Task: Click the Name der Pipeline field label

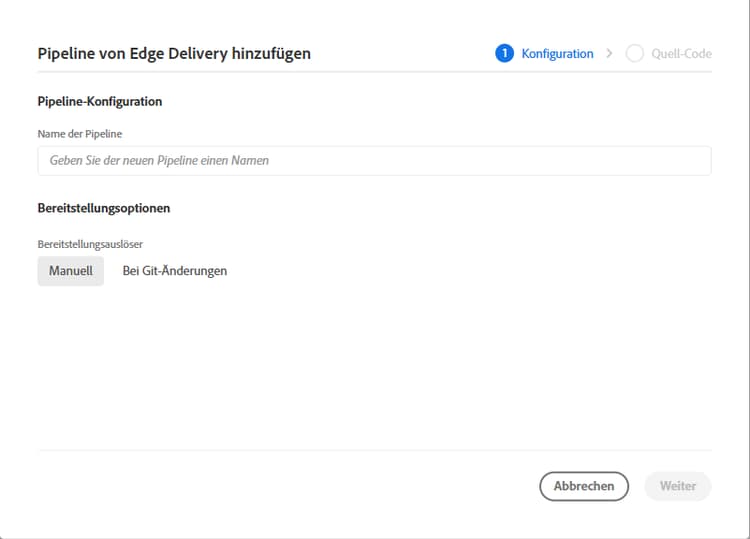Action: [x=80, y=133]
